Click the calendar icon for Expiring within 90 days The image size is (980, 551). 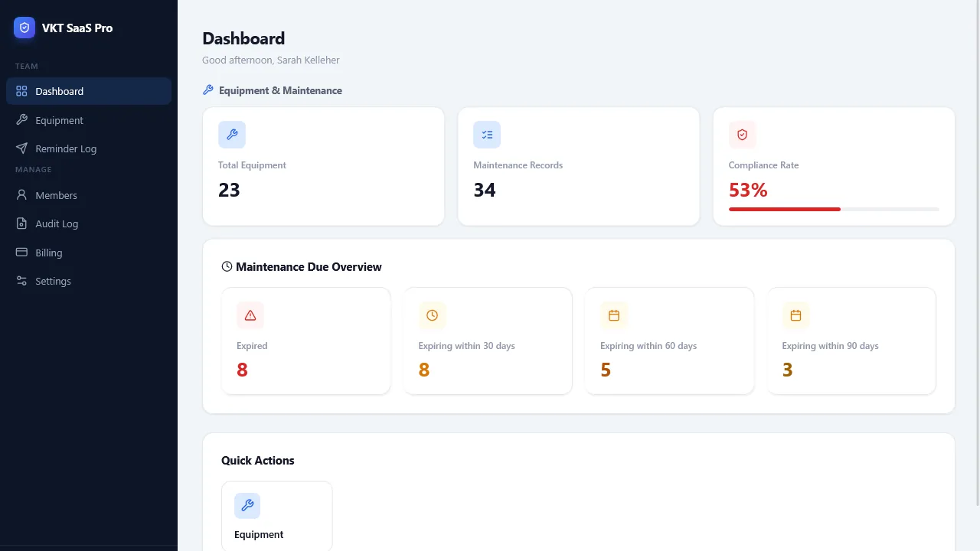(x=795, y=315)
